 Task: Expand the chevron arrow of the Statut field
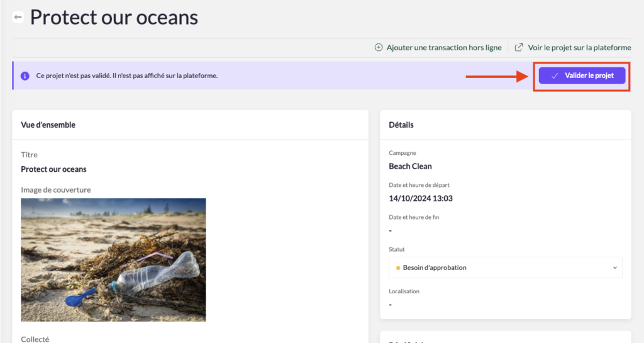point(614,267)
